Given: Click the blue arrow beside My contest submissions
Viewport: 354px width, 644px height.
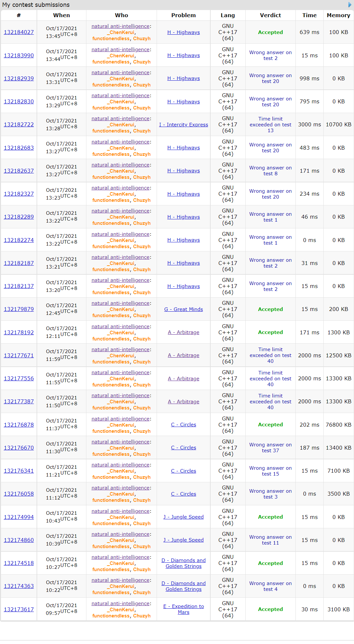Looking at the screenshot, I should (349, 5).
